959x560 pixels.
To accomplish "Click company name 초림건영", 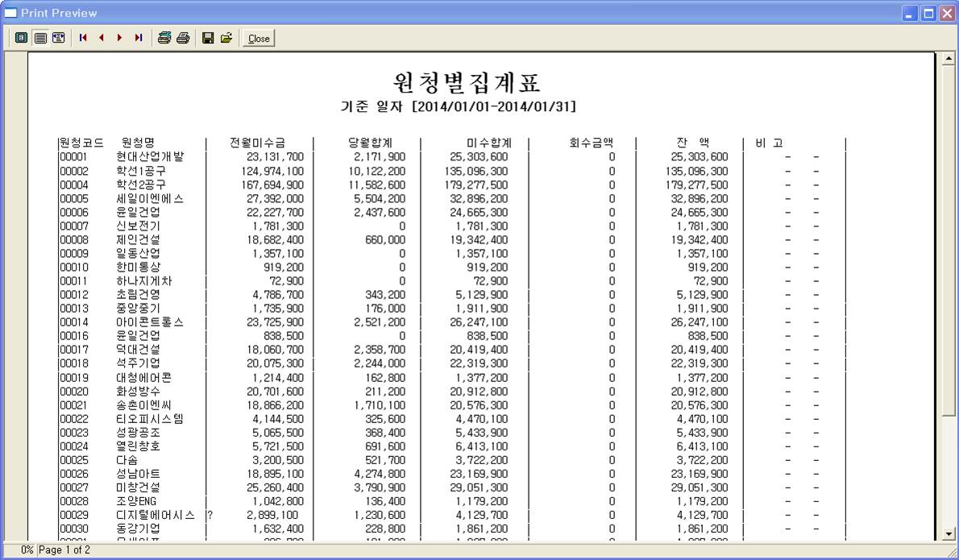I will point(139,295).
